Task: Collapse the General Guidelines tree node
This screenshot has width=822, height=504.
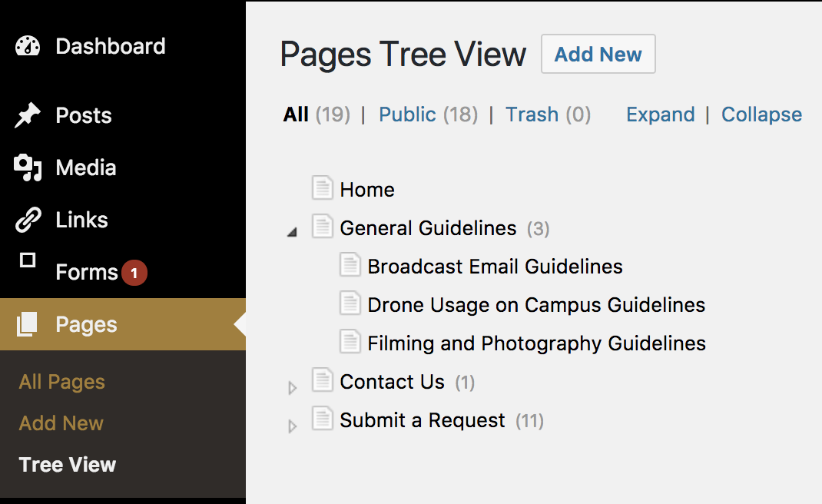Action: coord(292,232)
